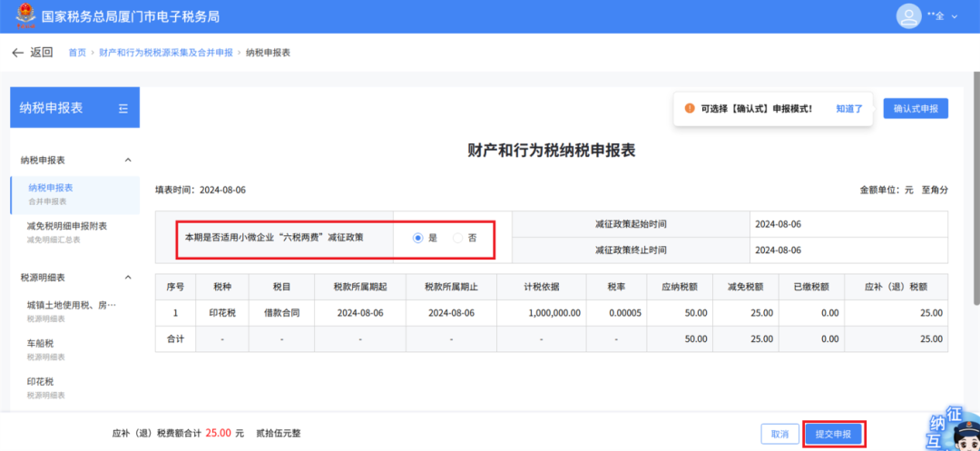The width and height of the screenshot is (980, 451).
Task: Click the 取消 button
Action: (x=780, y=434)
